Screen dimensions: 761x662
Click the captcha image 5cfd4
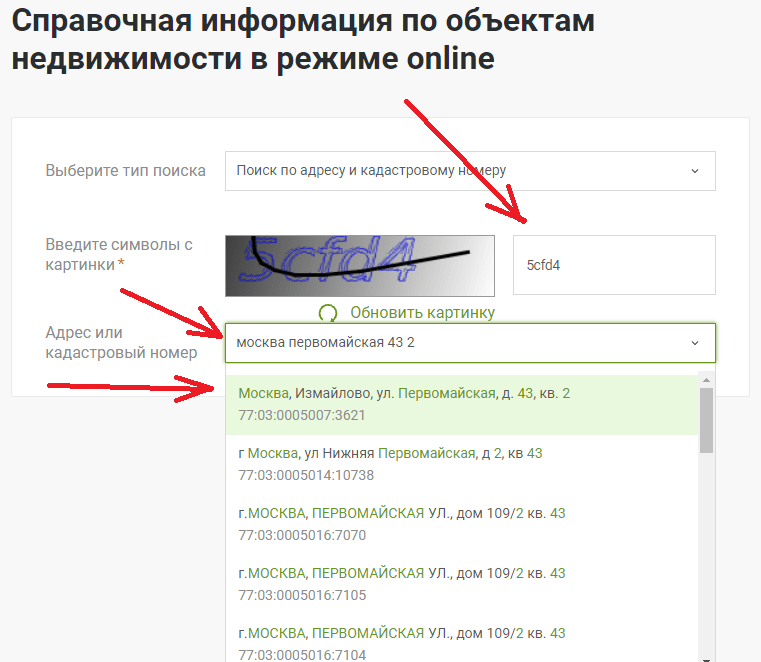(360, 265)
